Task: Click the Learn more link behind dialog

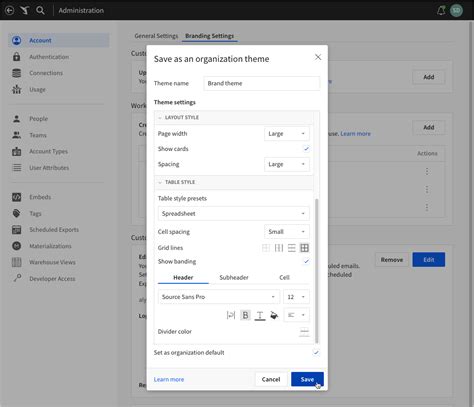Action: (x=355, y=134)
